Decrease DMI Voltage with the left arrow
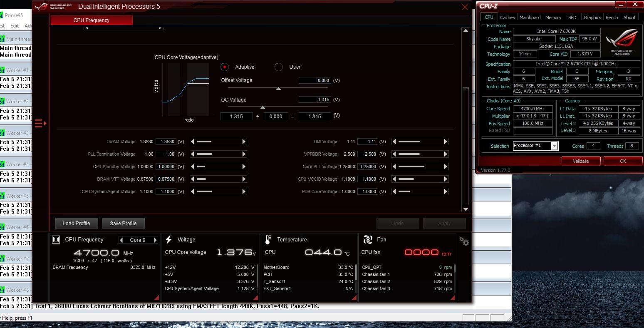The image size is (644, 328). point(394,142)
